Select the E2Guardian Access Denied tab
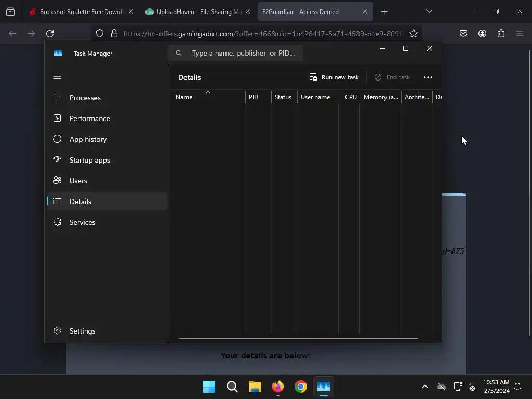 315,11
